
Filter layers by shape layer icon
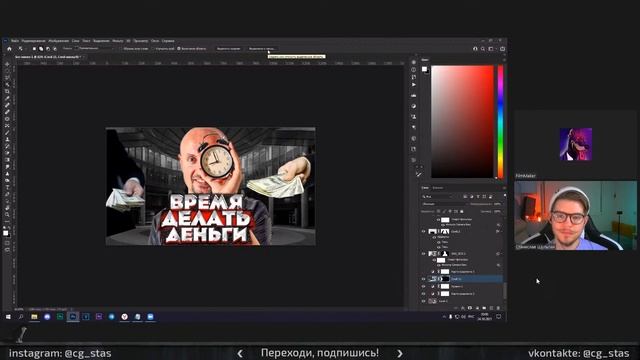pos(484,197)
